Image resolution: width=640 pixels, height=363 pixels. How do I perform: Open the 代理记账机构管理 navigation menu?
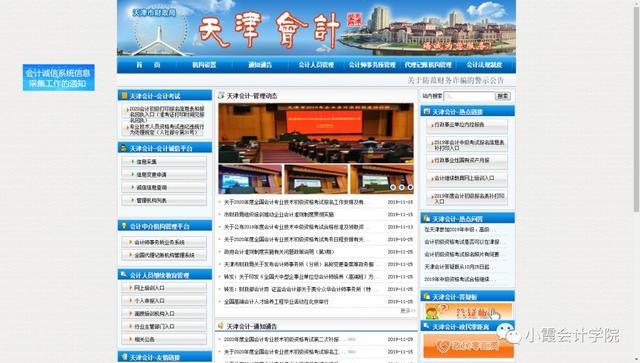[428, 65]
